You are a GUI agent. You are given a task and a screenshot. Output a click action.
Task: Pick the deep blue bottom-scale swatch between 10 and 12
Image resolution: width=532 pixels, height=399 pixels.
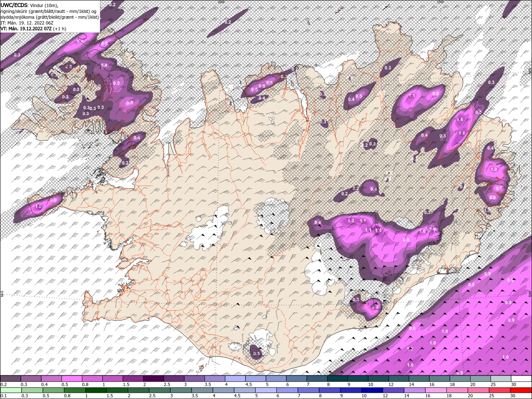372,390
